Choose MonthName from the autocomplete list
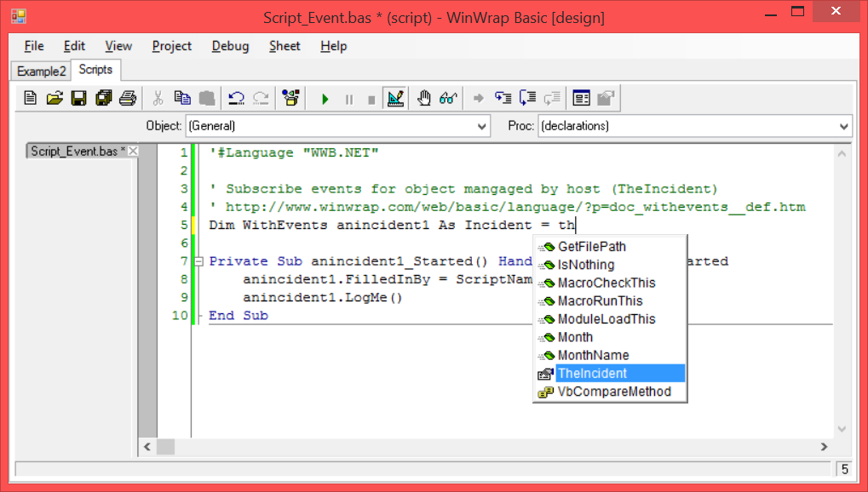This screenshot has height=492, width=868. (593, 355)
